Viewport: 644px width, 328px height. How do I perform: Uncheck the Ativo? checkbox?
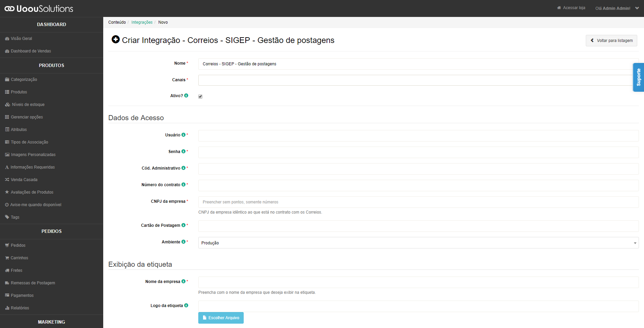(x=200, y=96)
